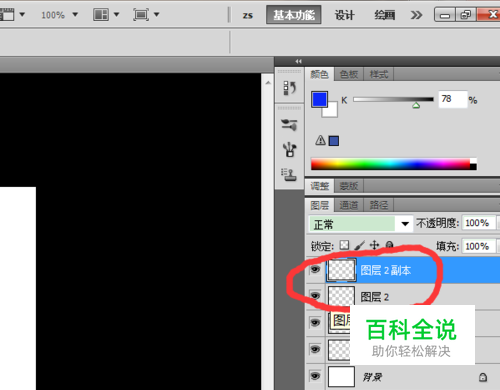Click the lock all icon

click(x=389, y=245)
